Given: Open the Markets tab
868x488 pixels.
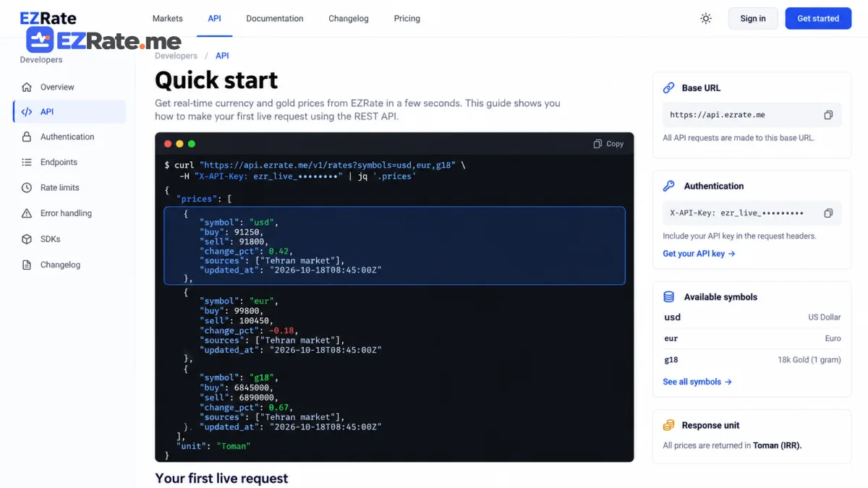Looking at the screenshot, I should (x=168, y=19).
